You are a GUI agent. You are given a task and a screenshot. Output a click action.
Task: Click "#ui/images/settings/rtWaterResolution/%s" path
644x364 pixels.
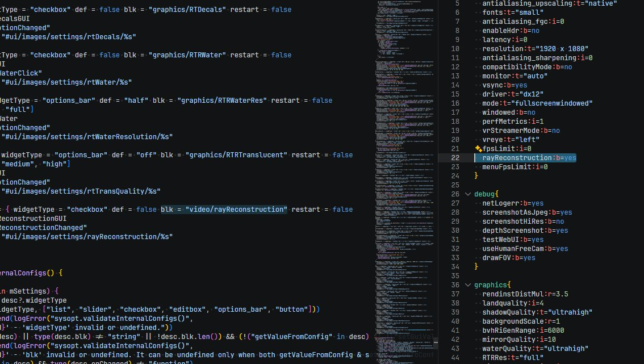click(x=87, y=136)
